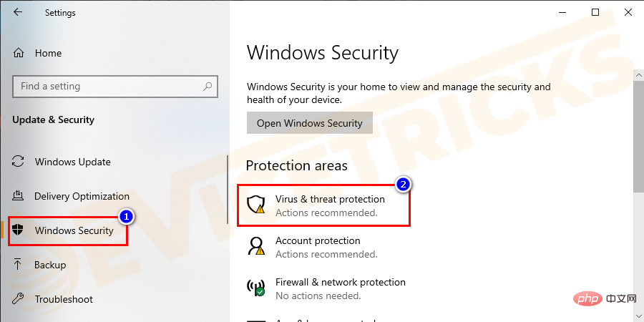Viewport: 644px width, 322px height.
Task: Focus the Find a setting search box
Action: 107,87
